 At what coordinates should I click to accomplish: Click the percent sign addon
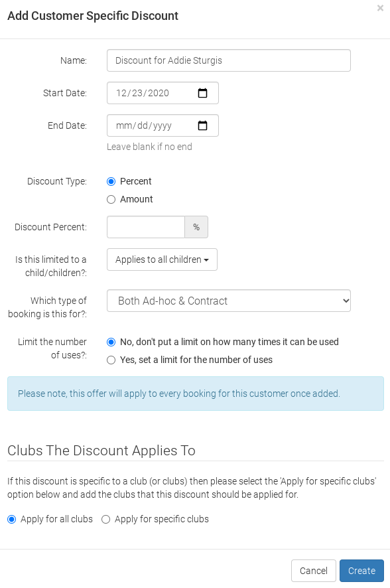tap(196, 227)
